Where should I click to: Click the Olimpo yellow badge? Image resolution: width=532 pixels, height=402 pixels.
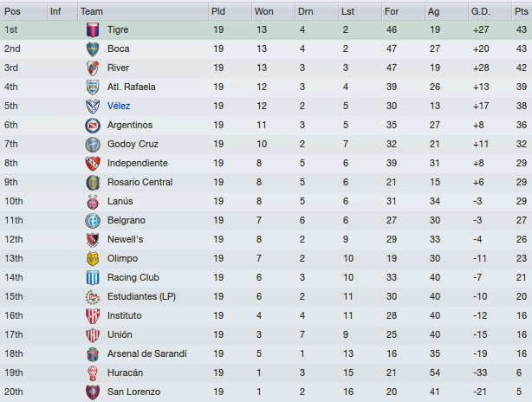[93, 258]
